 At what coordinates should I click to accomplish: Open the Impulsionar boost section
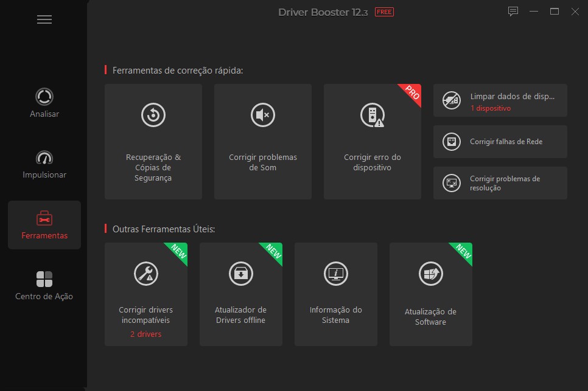[44, 164]
